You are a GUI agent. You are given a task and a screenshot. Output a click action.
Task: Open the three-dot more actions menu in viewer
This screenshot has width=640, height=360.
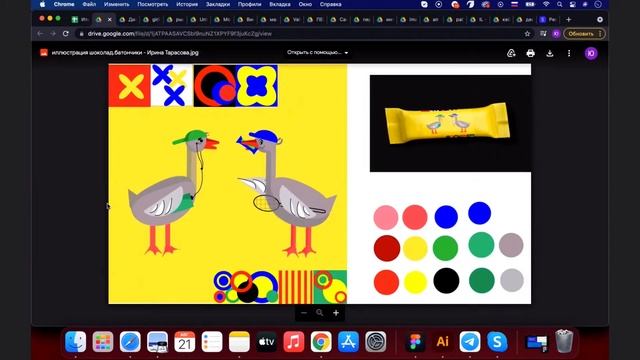click(569, 53)
